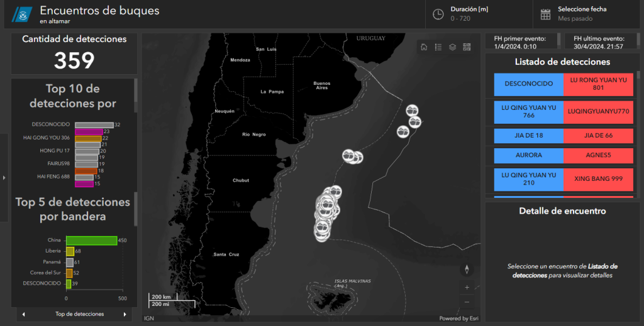Click the map home extent icon

coord(425,47)
